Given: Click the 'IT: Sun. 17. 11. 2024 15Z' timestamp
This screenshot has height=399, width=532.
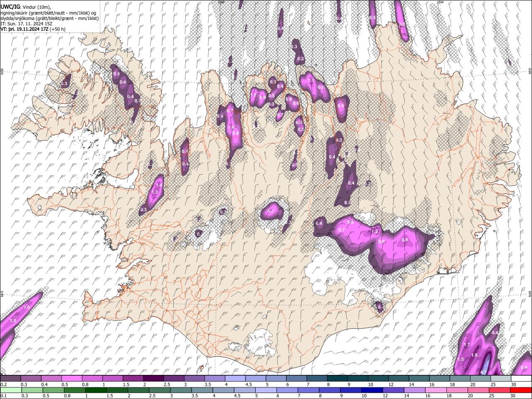Looking at the screenshot, I should coord(26,24).
